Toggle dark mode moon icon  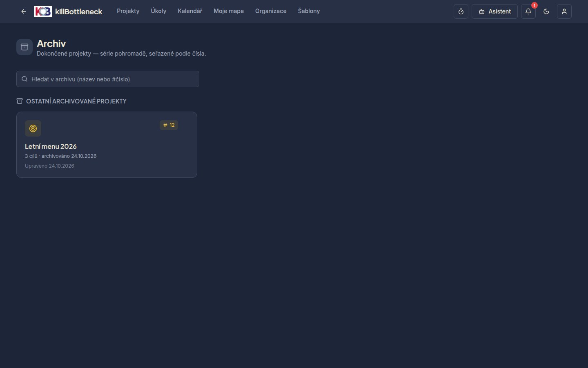click(x=546, y=11)
